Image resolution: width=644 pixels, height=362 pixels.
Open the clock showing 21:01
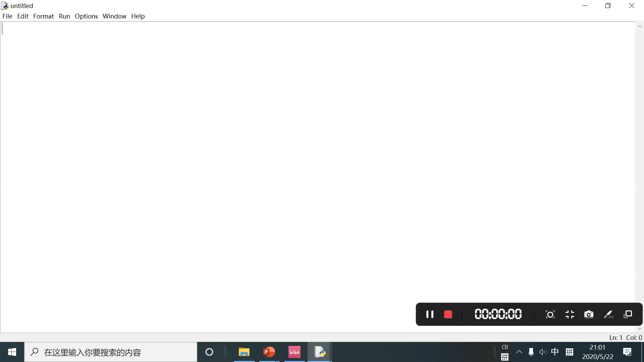(597, 352)
